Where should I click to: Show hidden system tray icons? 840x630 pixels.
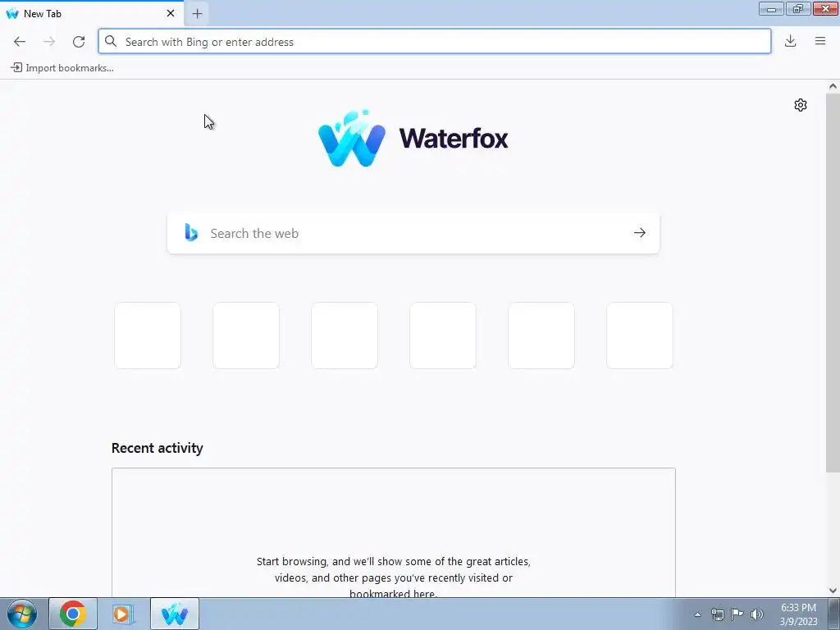[697, 614]
